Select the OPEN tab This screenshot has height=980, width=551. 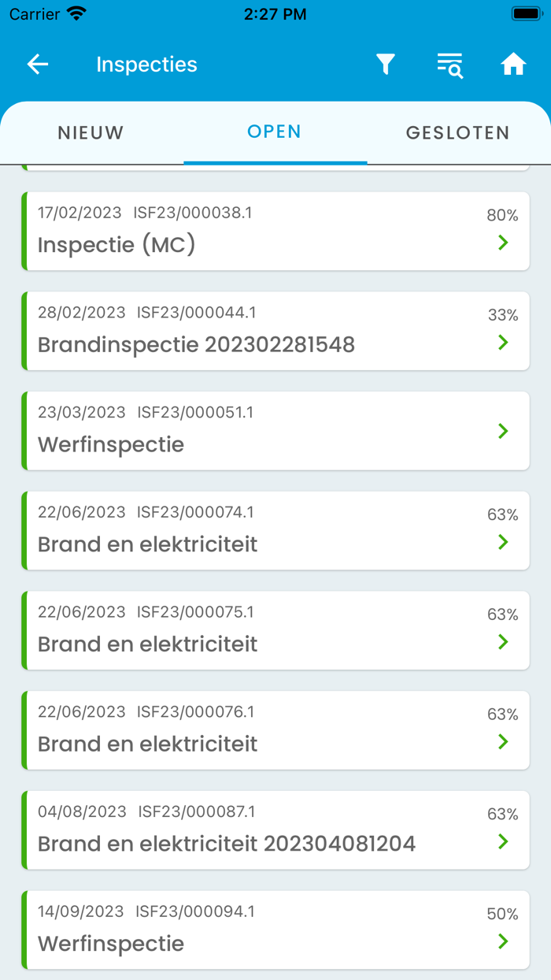click(x=274, y=132)
